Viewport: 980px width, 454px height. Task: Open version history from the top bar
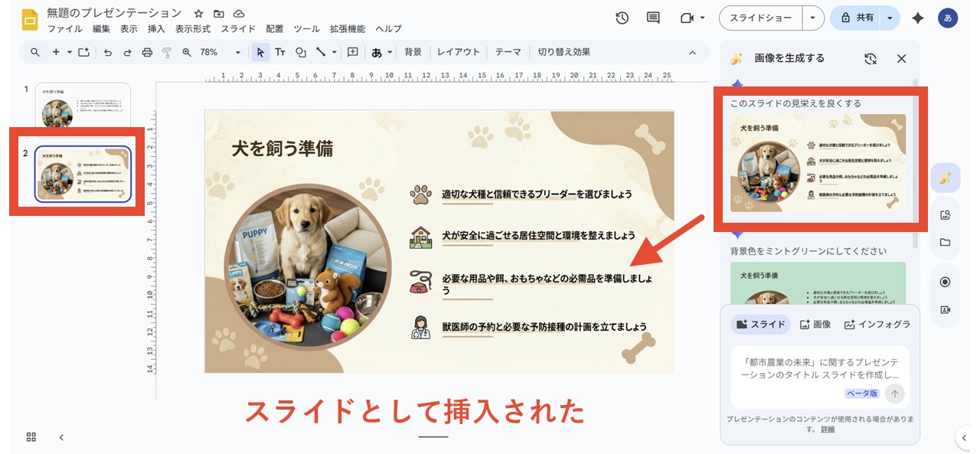point(622,18)
